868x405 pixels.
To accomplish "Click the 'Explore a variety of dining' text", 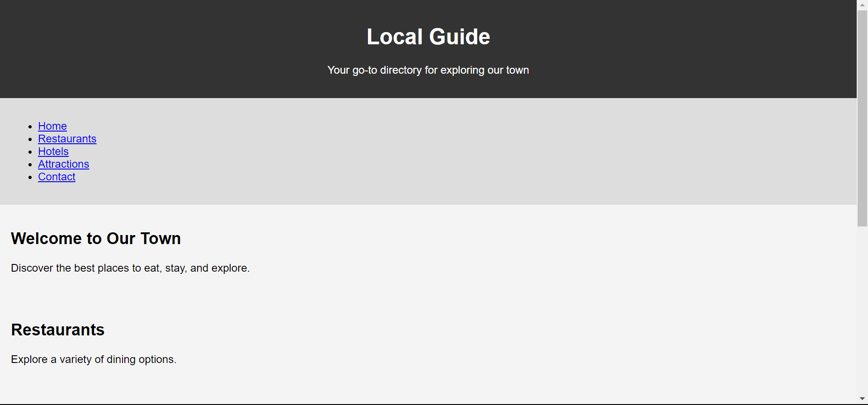I will click(94, 359).
